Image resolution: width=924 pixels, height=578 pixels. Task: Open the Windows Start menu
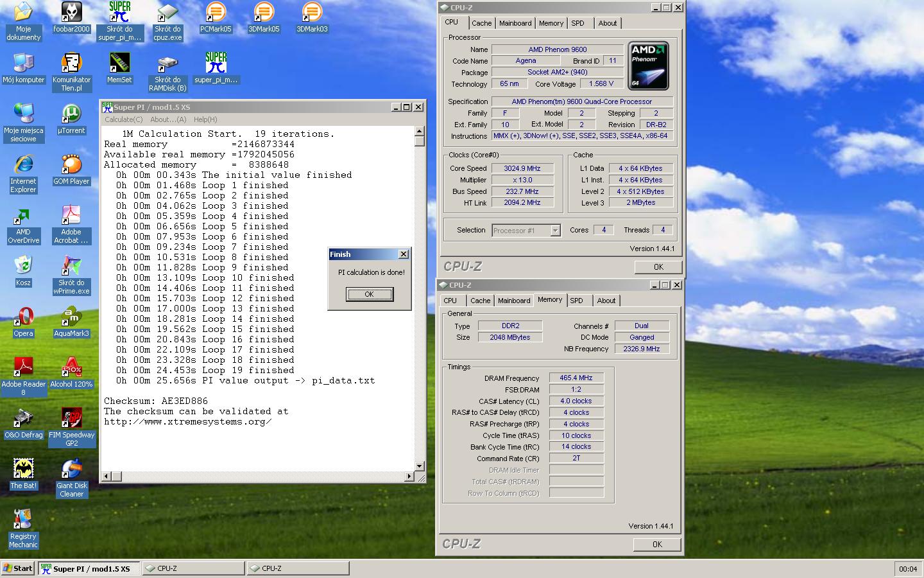pos(18,568)
